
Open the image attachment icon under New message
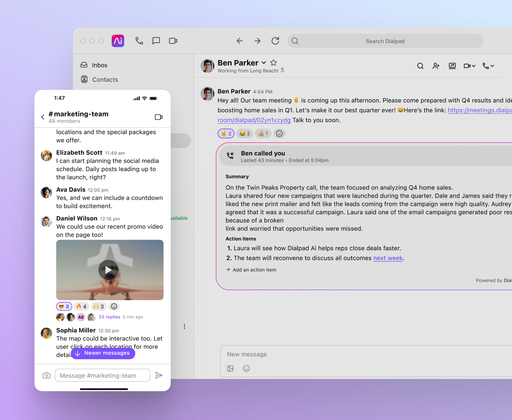tap(230, 368)
